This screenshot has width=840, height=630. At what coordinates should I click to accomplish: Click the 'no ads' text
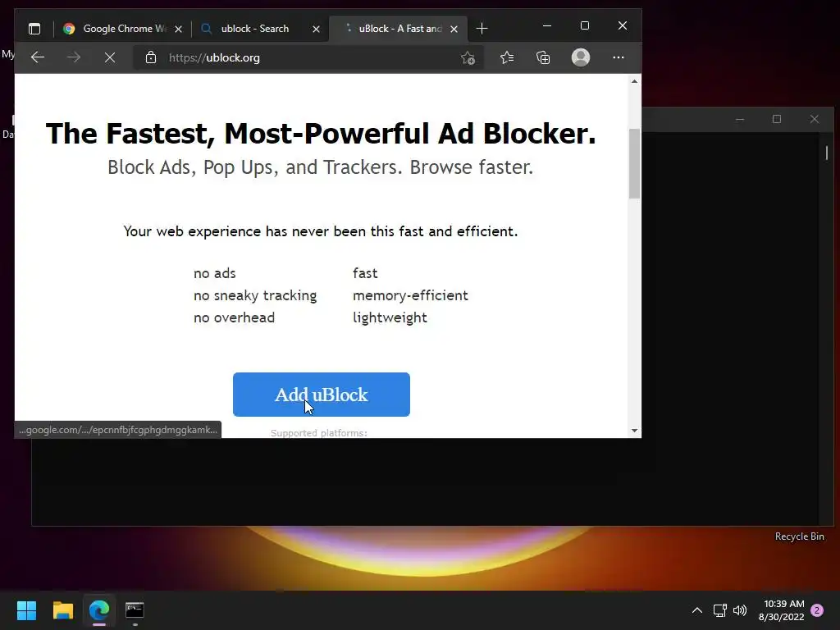214,273
